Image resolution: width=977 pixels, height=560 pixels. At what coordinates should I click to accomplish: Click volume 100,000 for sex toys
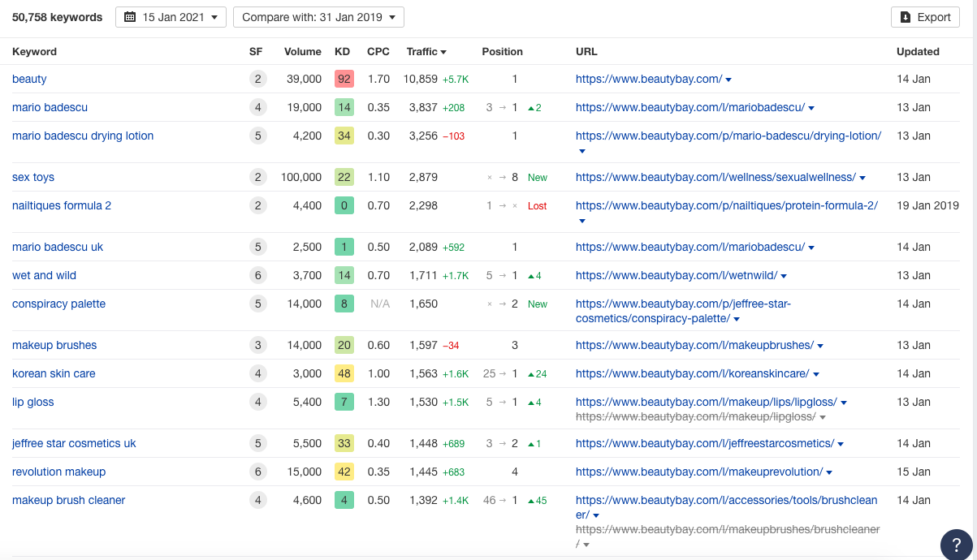[300, 177]
